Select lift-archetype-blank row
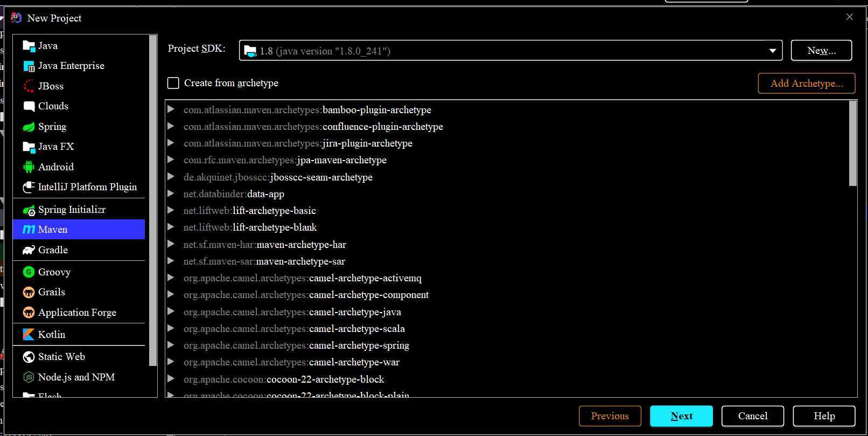 point(507,227)
